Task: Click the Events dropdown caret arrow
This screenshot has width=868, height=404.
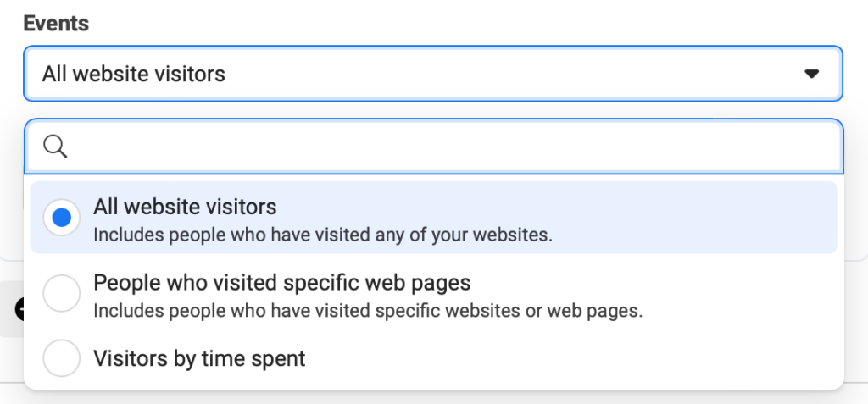Action: [x=811, y=74]
